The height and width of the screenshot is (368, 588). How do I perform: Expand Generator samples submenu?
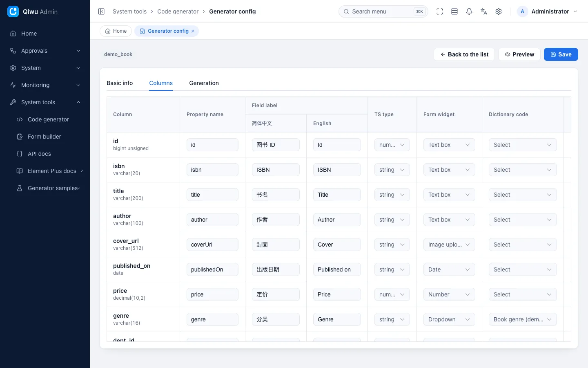pos(45,188)
